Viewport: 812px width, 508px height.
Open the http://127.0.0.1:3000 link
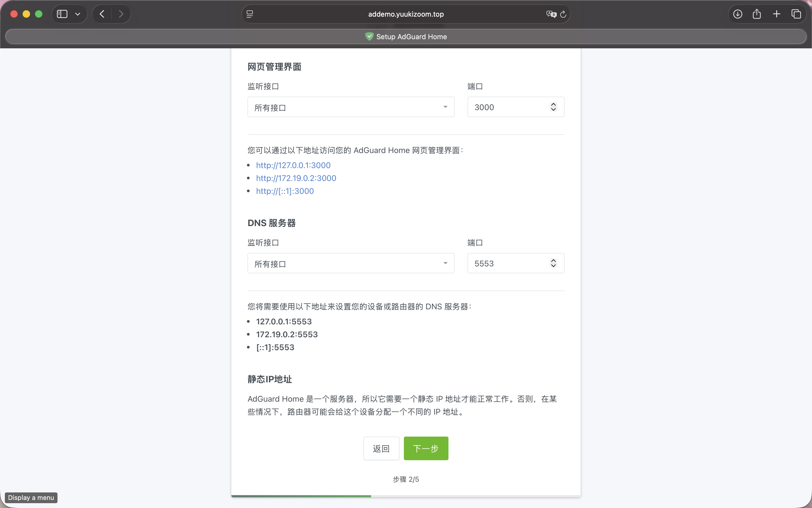(293, 165)
